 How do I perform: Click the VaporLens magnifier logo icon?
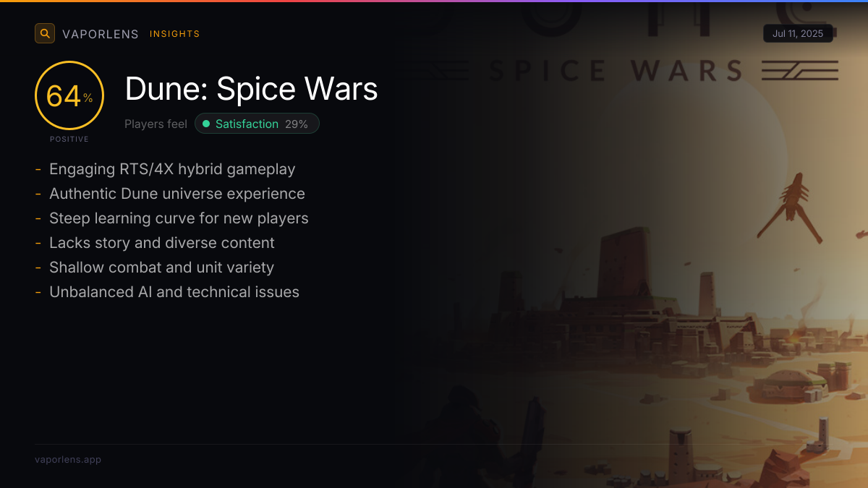tap(45, 33)
